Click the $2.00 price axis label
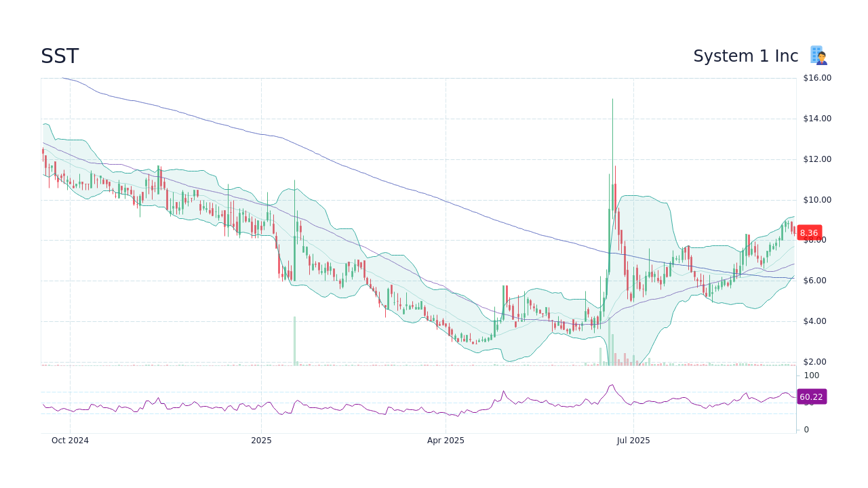868x488 pixels. [x=815, y=361]
